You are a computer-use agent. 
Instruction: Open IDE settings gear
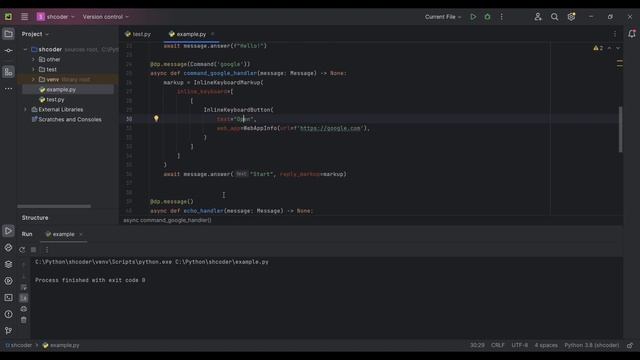coord(571,17)
